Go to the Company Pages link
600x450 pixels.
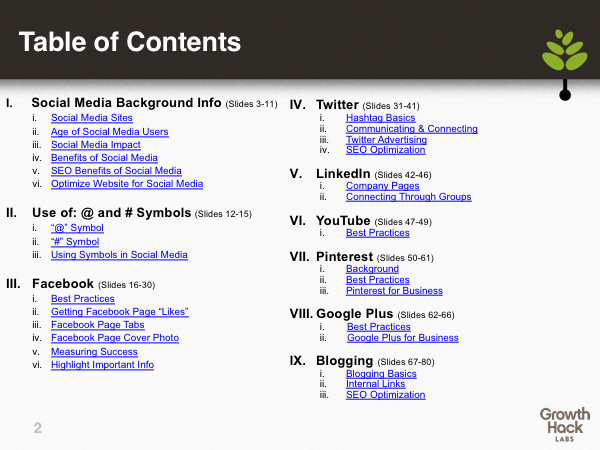coord(383,186)
